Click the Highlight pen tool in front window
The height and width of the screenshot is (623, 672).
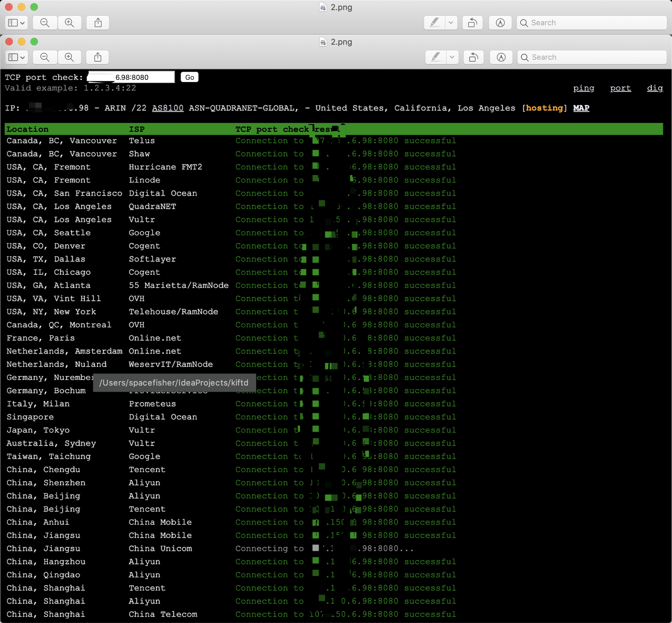click(x=436, y=57)
